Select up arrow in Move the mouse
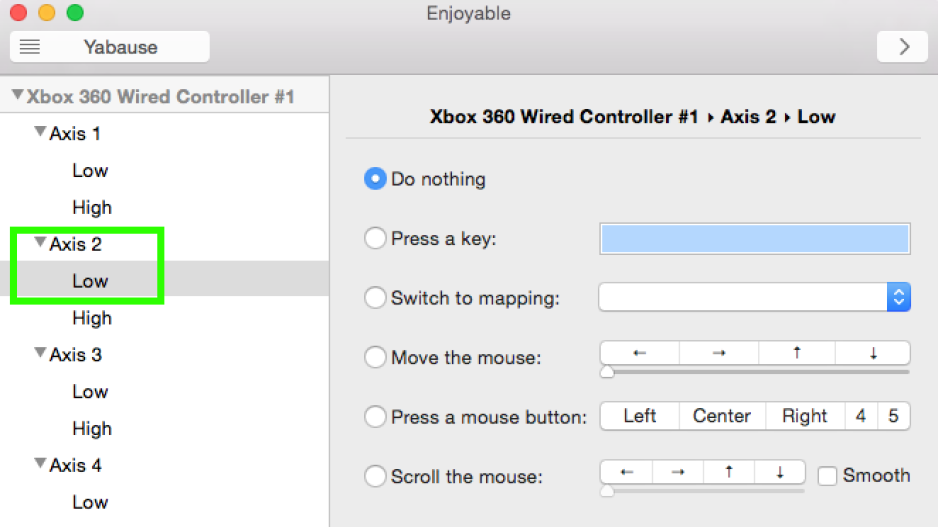Viewport: 938px width, 527px height. 797,353
